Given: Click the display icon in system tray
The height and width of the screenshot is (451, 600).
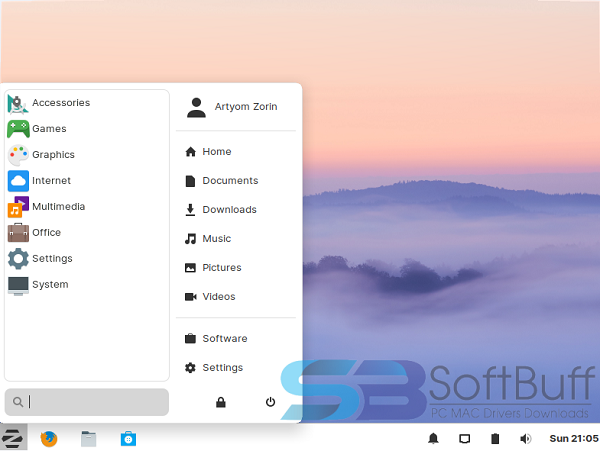Looking at the screenshot, I should coord(465,439).
